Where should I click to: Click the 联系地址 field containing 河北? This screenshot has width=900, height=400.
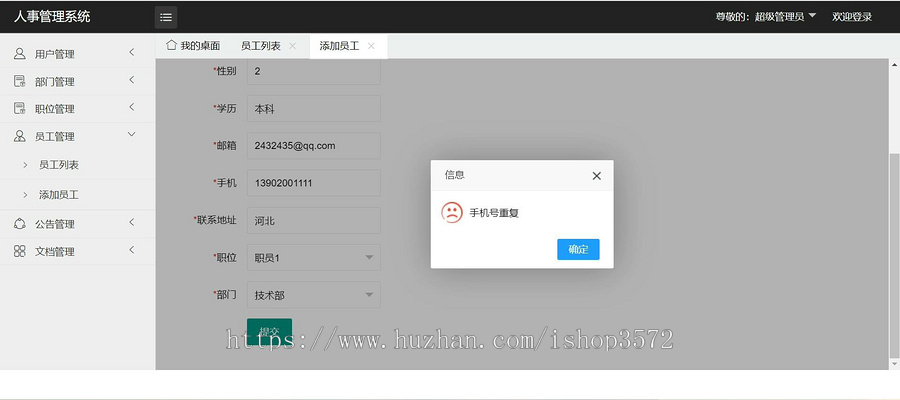click(x=313, y=220)
